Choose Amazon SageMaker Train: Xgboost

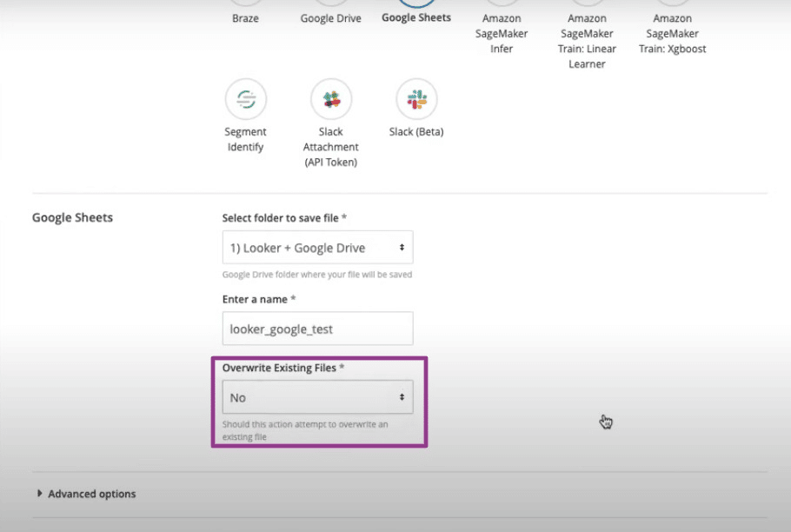pos(673,33)
